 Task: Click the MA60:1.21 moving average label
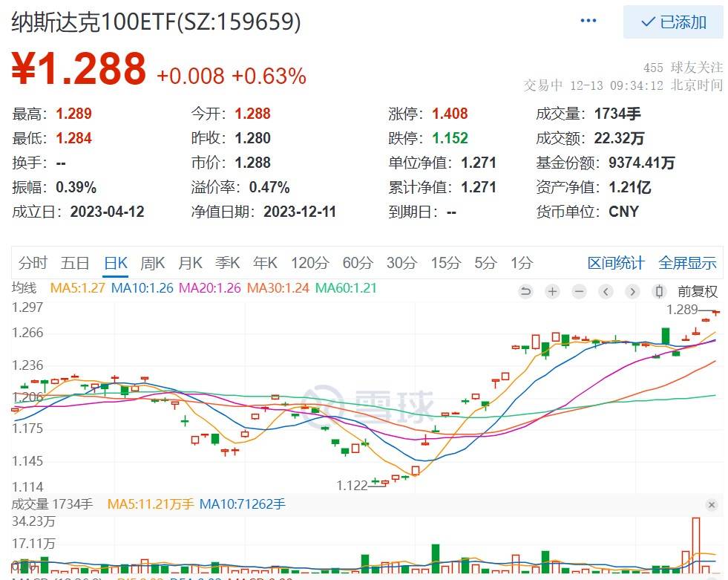(x=346, y=288)
